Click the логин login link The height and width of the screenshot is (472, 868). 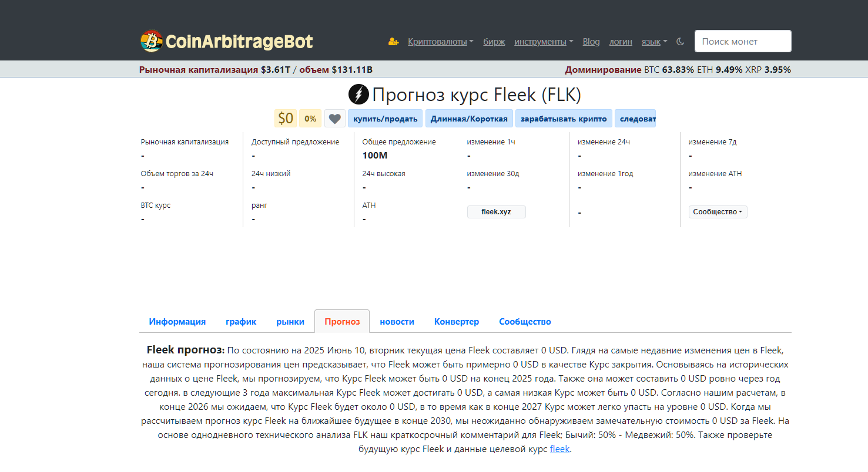pyautogui.click(x=621, y=42)
